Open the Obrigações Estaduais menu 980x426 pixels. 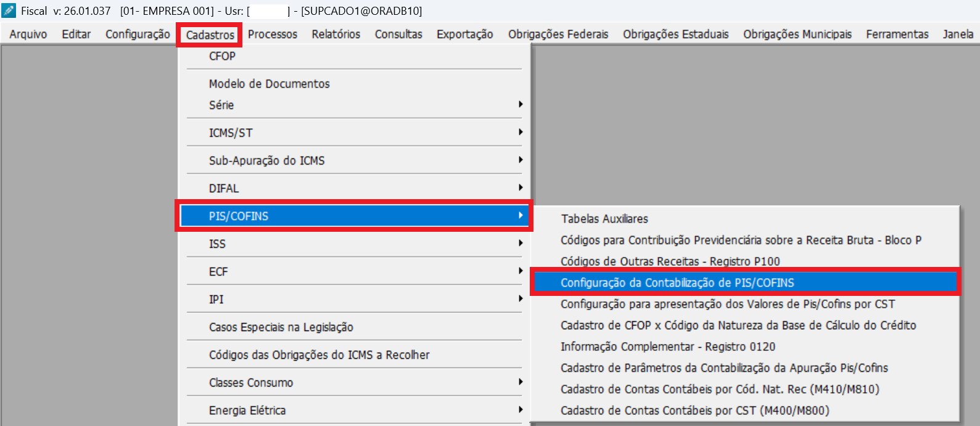click(676, 34)
